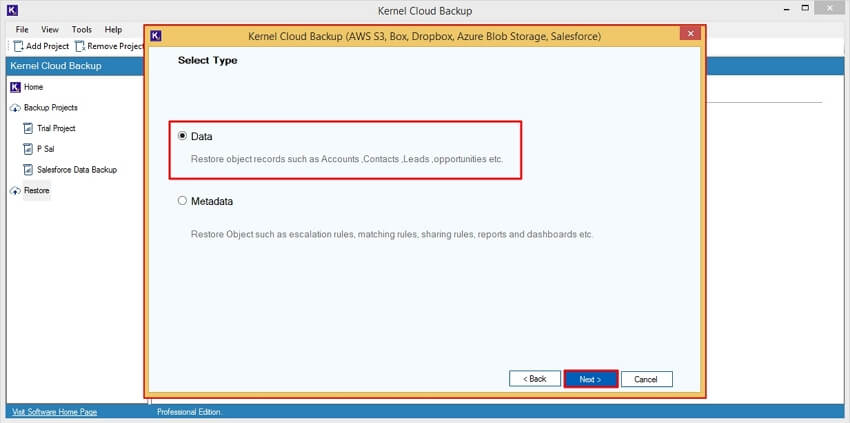Select the Metadata radio button

coord(183,201)
